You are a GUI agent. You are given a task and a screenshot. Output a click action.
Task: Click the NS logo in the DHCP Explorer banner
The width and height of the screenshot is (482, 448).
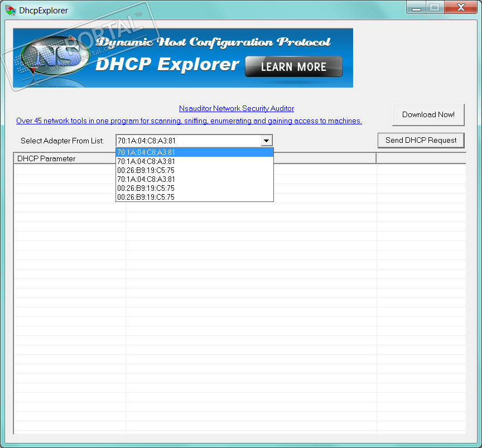(x=55, y=56)
